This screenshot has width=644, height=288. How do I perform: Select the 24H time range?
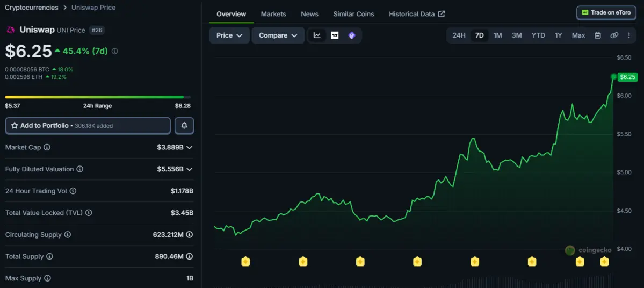click(x=459, y=35)
